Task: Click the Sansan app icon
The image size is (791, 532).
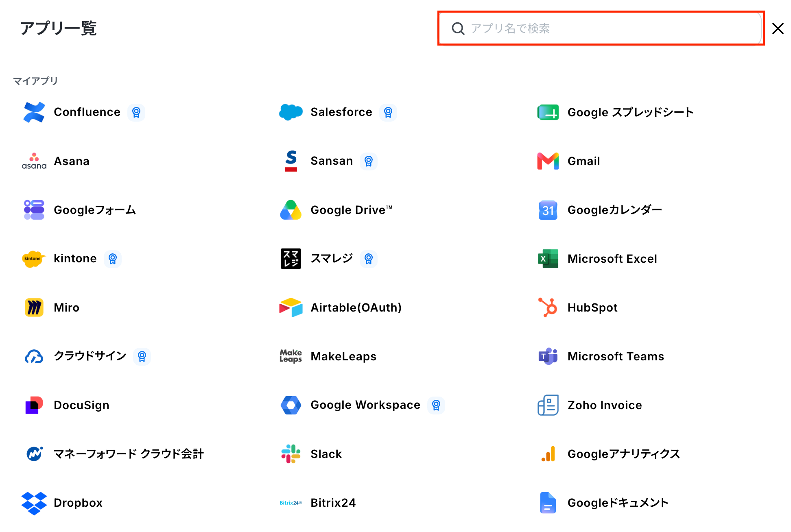Action: (291, 161)
